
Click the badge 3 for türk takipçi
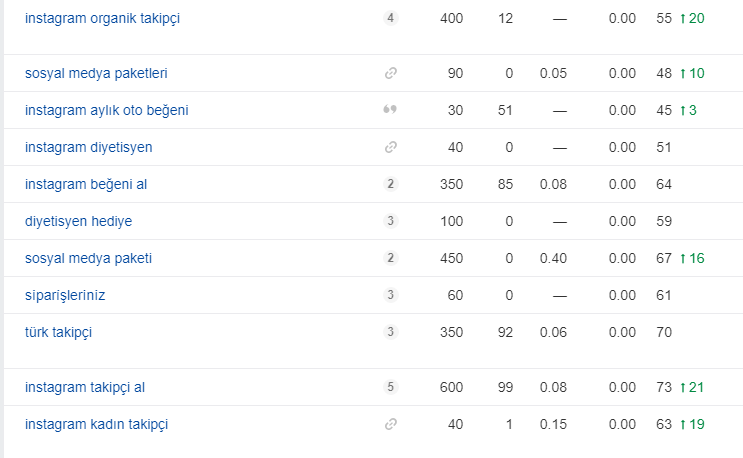(390, 332)
